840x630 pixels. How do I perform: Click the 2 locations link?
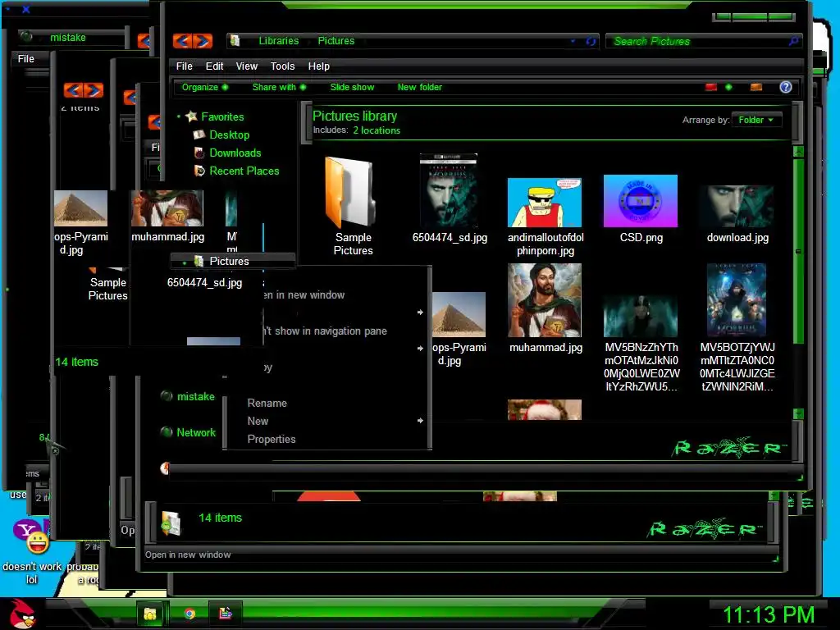click(x=376, y=130)
